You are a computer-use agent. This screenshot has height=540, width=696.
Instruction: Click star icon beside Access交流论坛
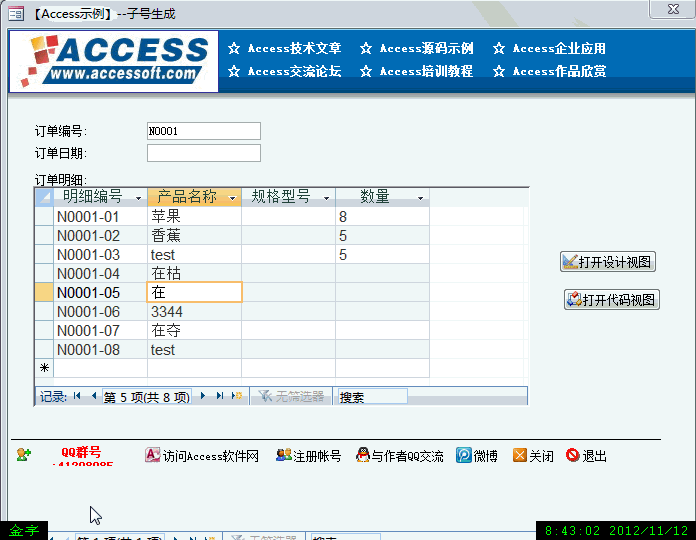click(234, 71)
